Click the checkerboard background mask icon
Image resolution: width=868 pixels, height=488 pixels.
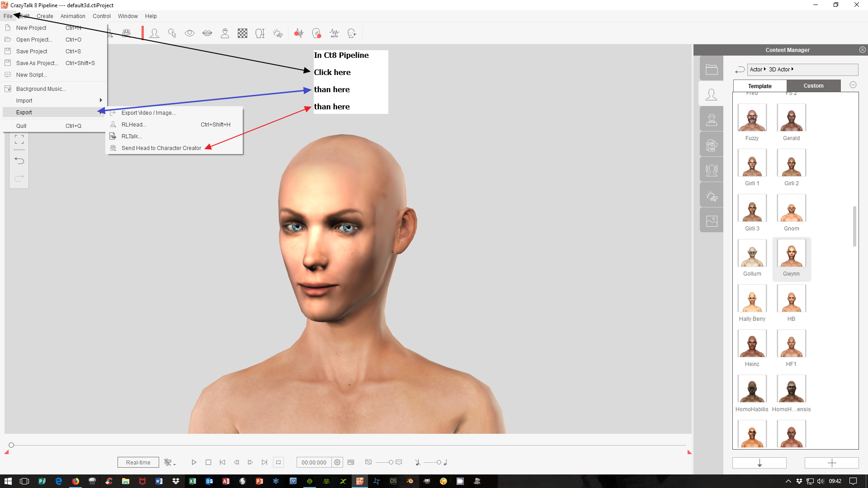[242, 33]
